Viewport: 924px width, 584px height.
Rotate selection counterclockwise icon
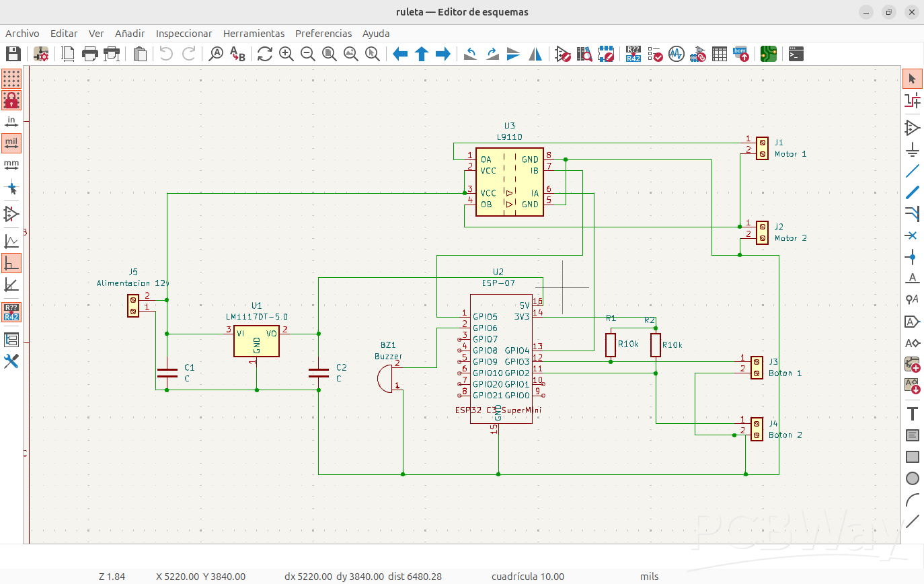[471, 54]
